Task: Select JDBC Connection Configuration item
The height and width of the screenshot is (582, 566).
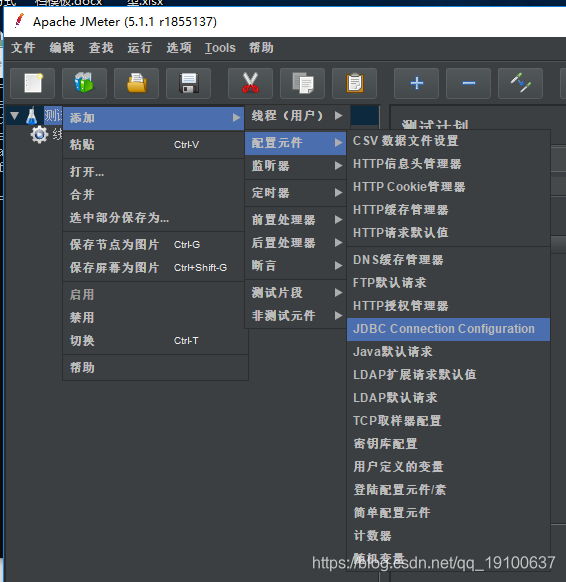Action: [x=448, y=329]
